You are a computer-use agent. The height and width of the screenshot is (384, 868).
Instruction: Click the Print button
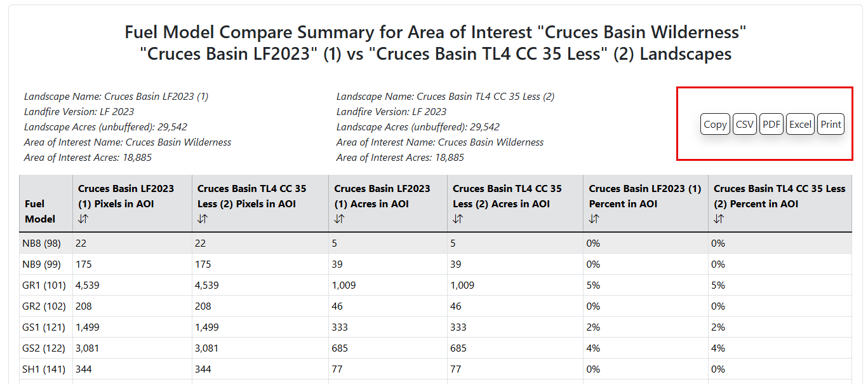[831, 125]
